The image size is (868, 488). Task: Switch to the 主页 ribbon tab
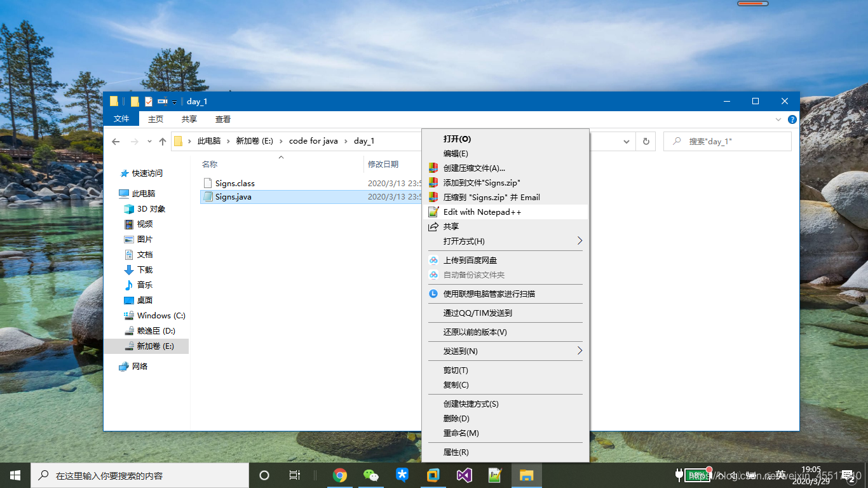click(x=156, y=119)
